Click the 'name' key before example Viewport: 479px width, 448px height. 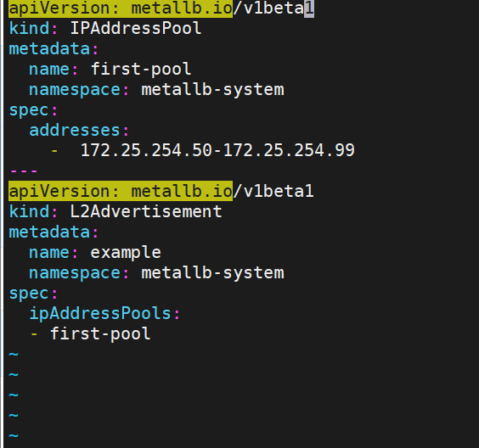pos(49,253)
